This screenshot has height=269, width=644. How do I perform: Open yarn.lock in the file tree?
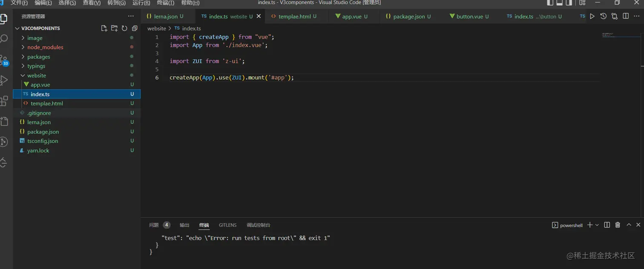[77, 150]
